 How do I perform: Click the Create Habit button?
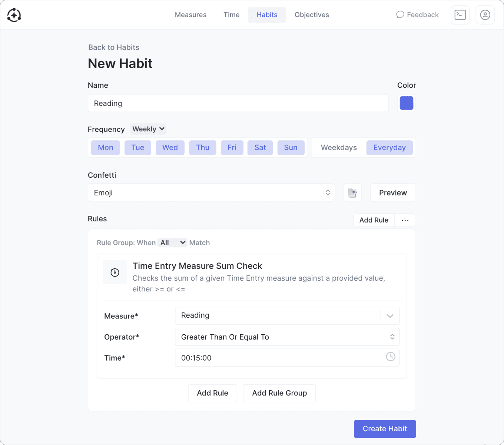click(385, 429)
